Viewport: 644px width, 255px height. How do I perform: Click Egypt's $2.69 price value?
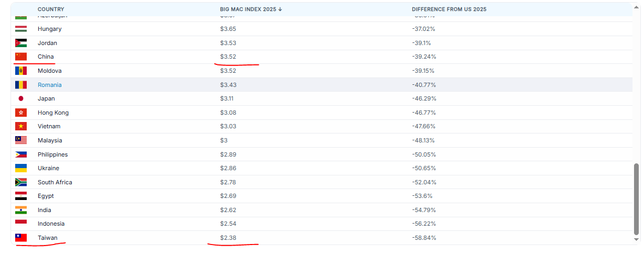click(x=228, y=196)
